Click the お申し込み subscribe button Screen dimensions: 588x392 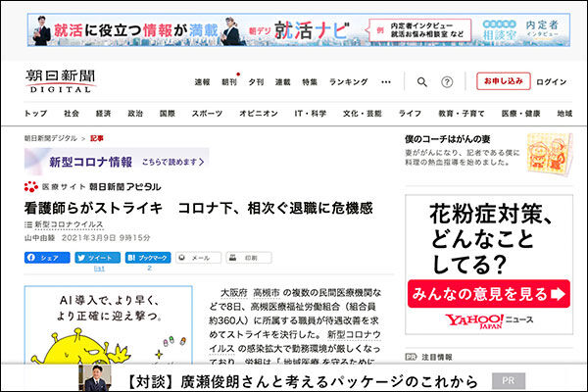pyautogui.click(x=504, y=81)
